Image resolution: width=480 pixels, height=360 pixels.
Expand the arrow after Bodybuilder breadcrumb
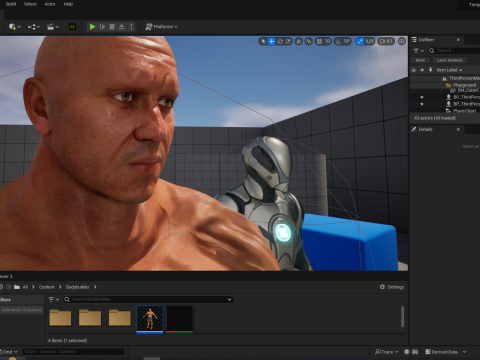[x=95, y=287]
